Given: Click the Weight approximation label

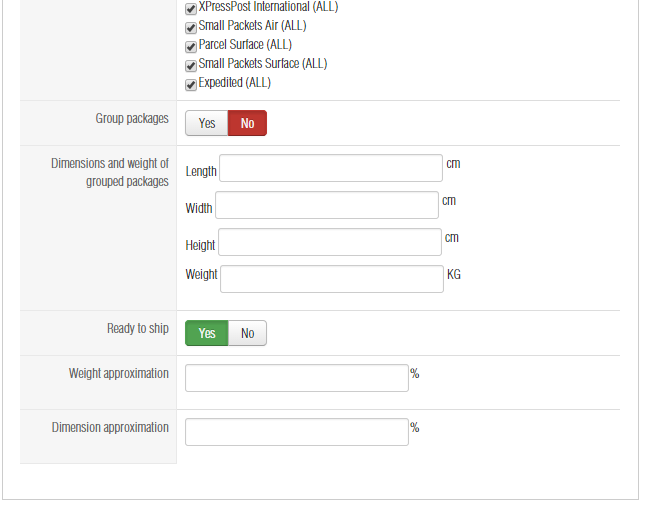Looking at the screenshot, I should (x=118, y=374).
